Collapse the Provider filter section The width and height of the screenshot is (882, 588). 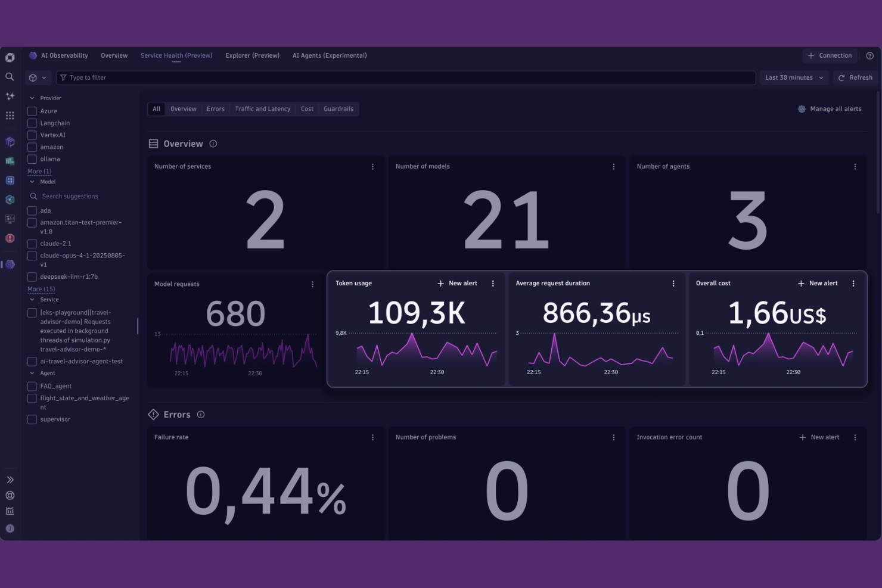32,98
